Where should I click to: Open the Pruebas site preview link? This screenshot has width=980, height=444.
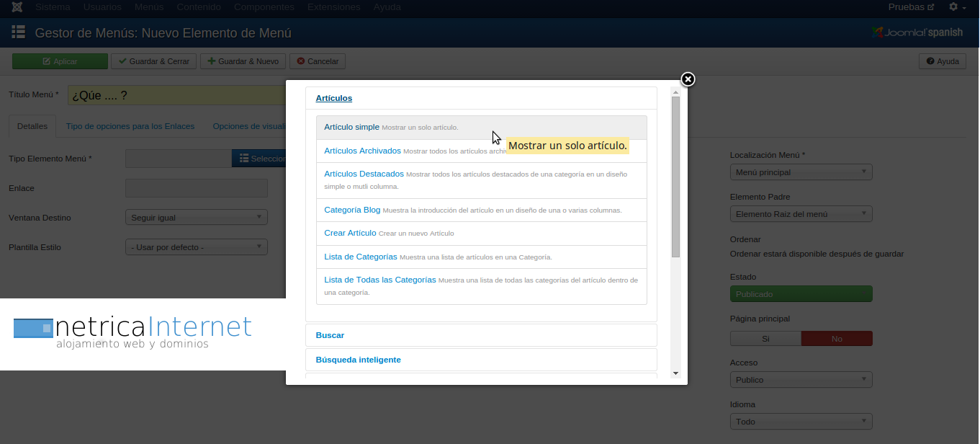[x=911, y=7]
